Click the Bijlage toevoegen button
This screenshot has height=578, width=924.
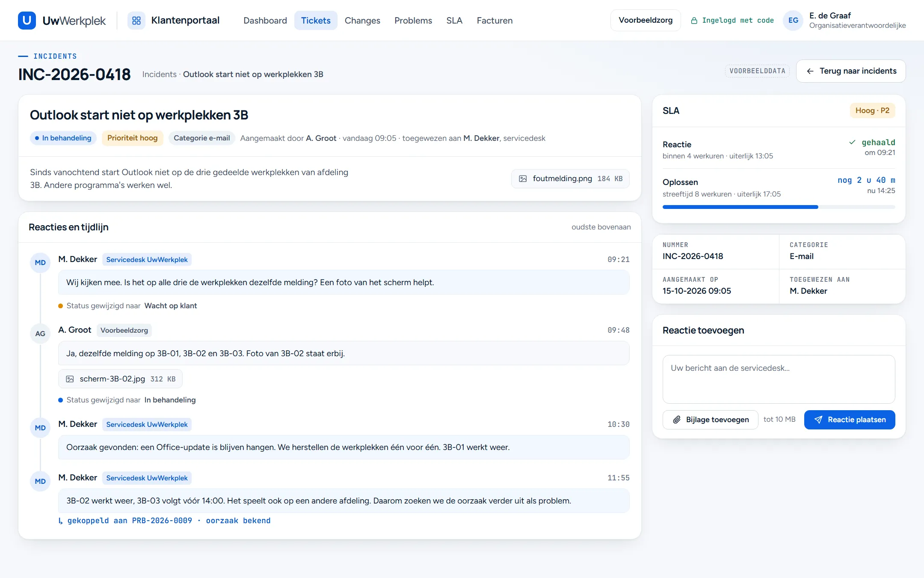point(710,420)
